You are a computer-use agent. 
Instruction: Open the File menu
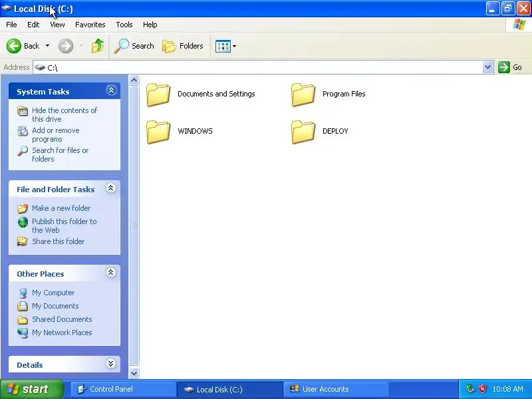pyautogui.click(x=11, y=25)
